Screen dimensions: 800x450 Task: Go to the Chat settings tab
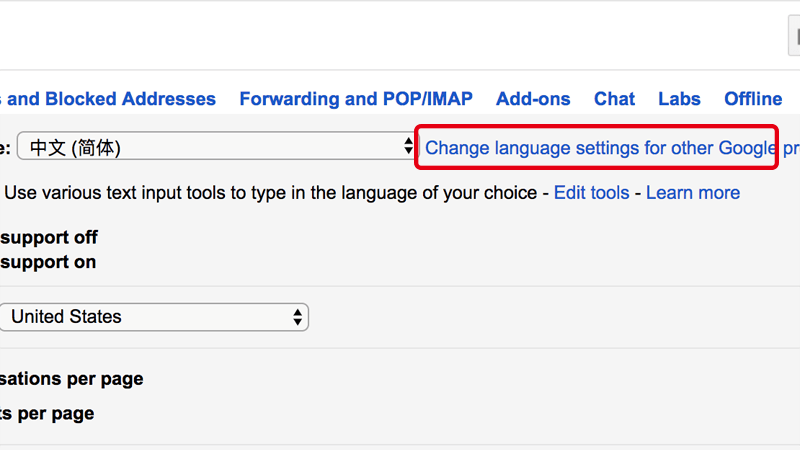[x=614, y=99]
